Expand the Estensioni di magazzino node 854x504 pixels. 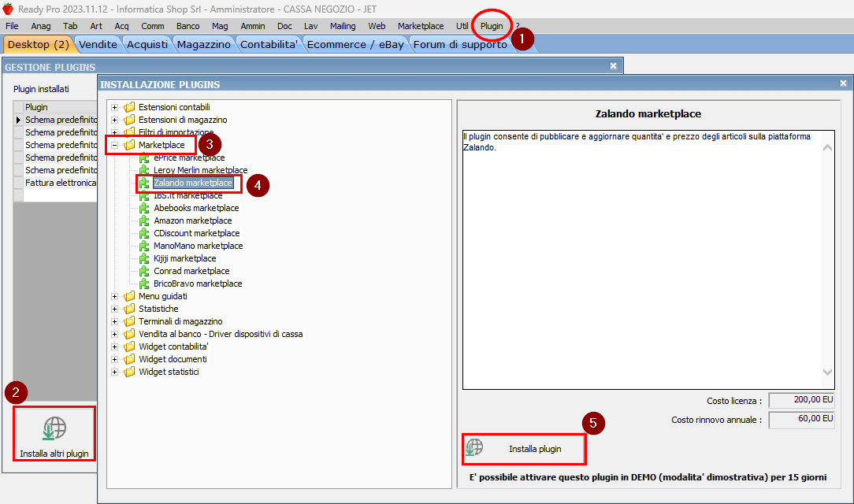pos(114,120)
